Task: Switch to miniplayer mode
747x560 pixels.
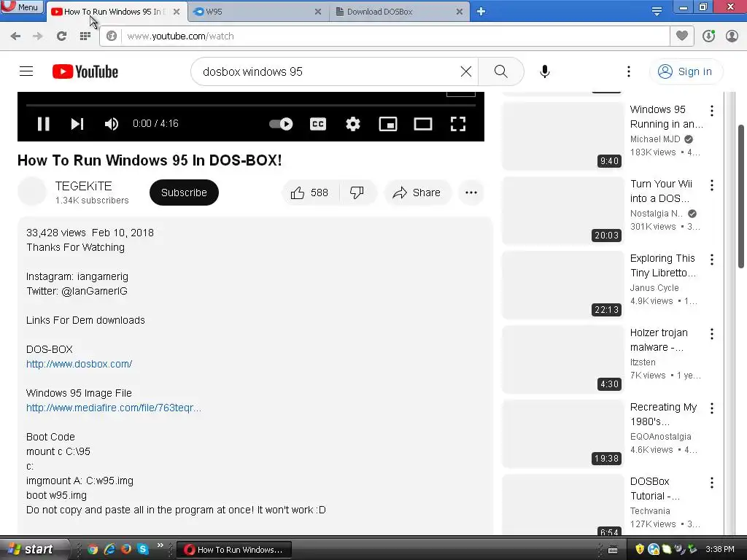Action: (388, 124)
